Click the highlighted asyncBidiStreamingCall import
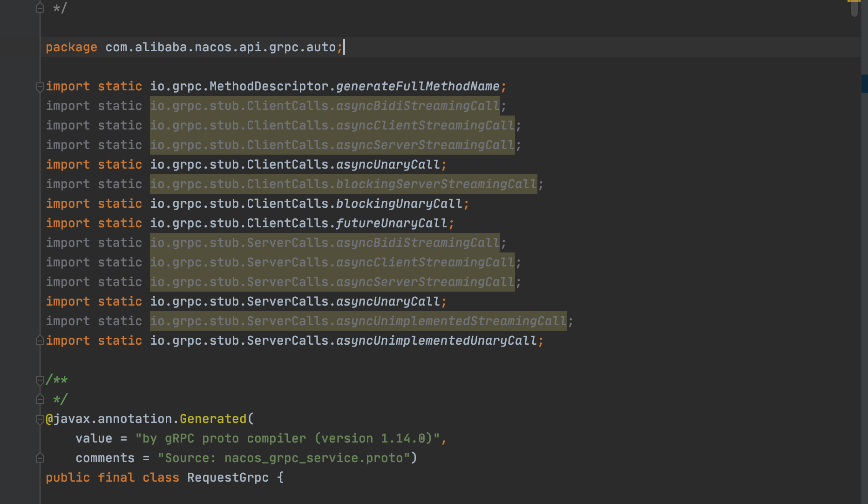 click(x=326, y=105)
